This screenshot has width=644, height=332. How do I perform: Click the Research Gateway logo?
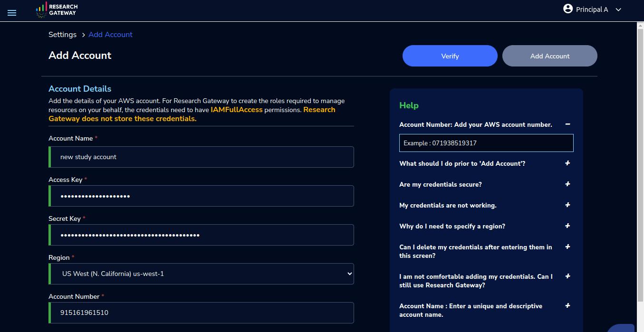[57, 10]
